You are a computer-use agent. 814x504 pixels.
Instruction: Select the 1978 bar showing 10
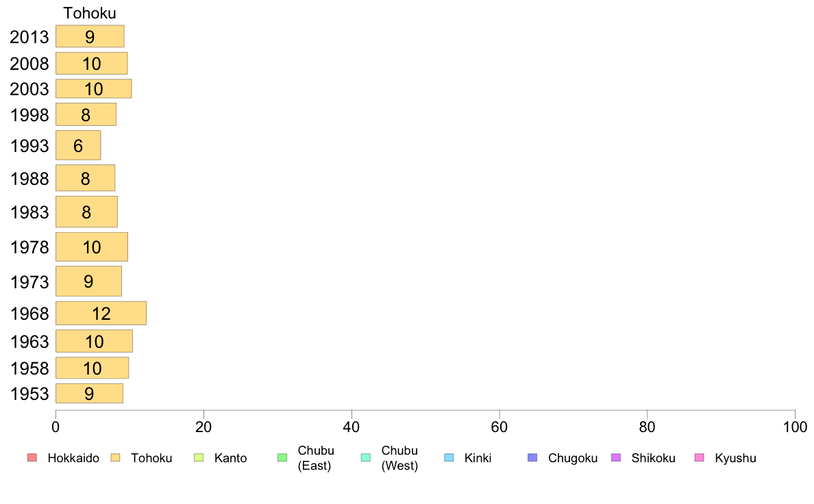[92, 247]
